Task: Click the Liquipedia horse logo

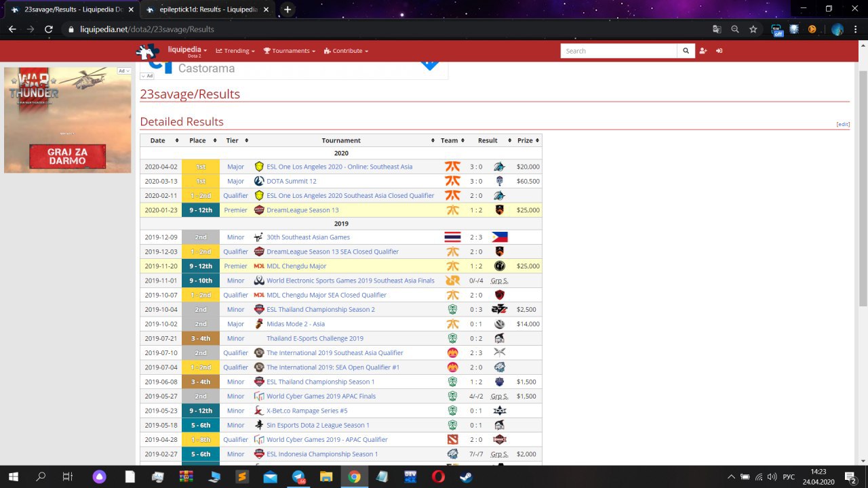Action: pos(147,52)
